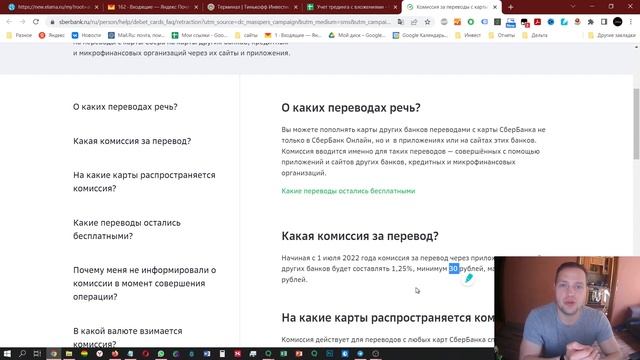Screen dimensions: 640x360
Task: Click the page vertical scrollbar thumb
Action: click(636, 124)
